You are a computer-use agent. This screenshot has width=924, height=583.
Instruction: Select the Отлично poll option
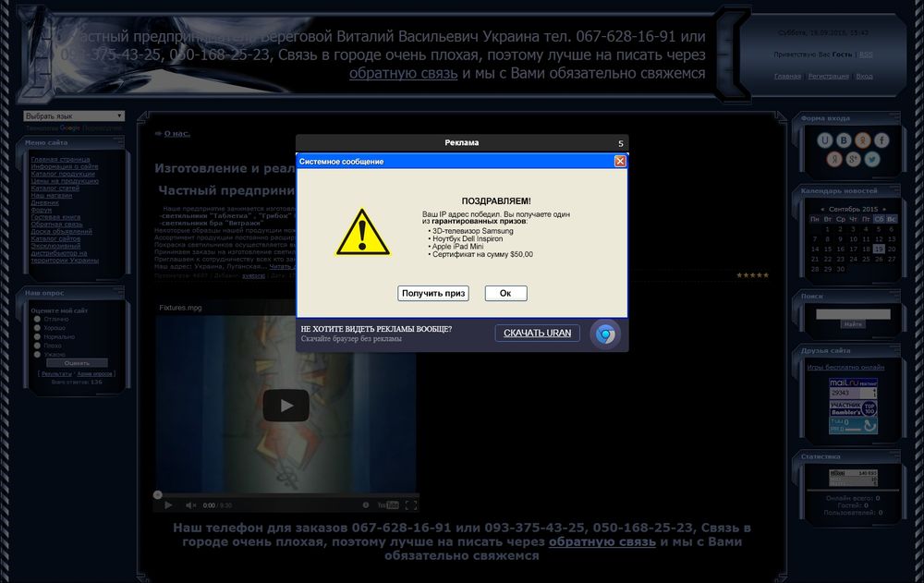point(37,319)
